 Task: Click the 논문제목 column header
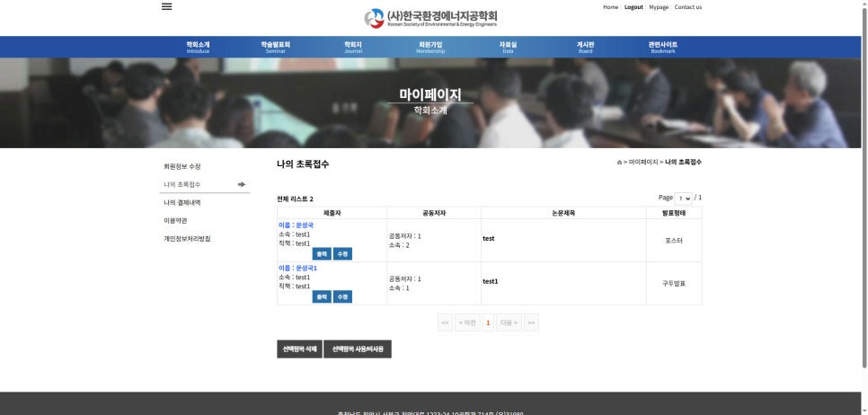point(563,213)
